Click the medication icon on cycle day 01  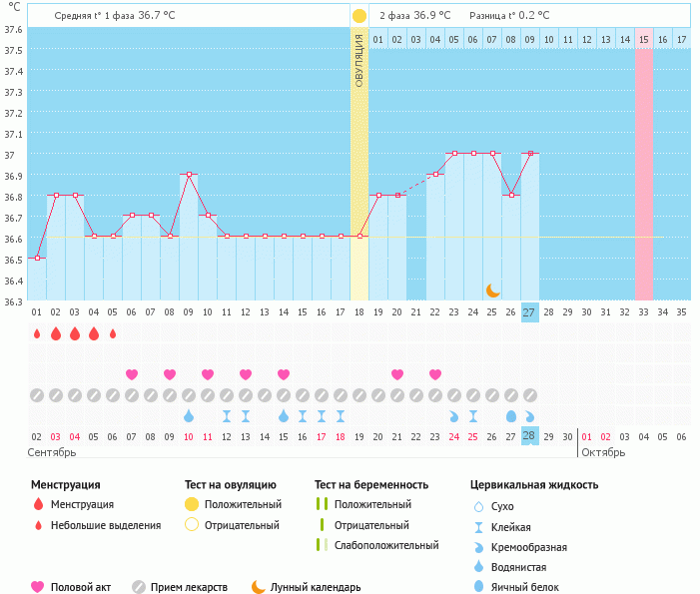click(37, 395)
